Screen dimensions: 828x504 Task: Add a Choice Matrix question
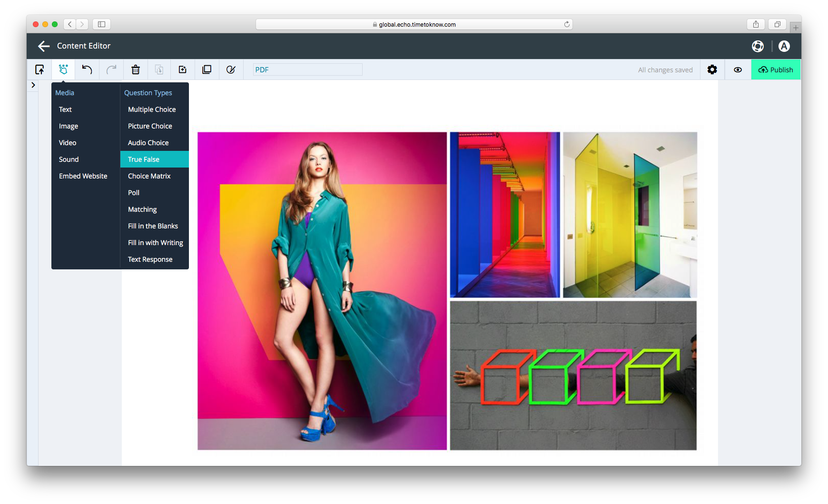pyautogui.click(x=155, y=176)
